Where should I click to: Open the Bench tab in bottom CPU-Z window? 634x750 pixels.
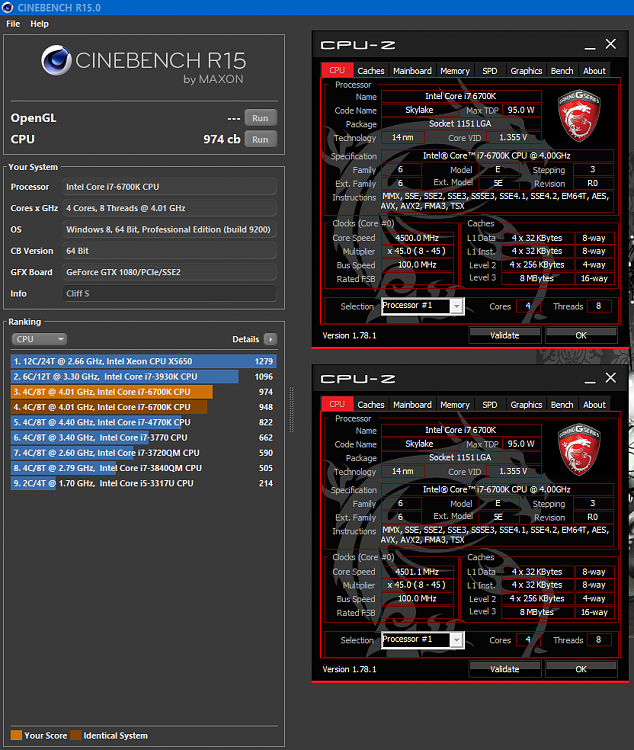pyautogui.click(x=562, y=405)
